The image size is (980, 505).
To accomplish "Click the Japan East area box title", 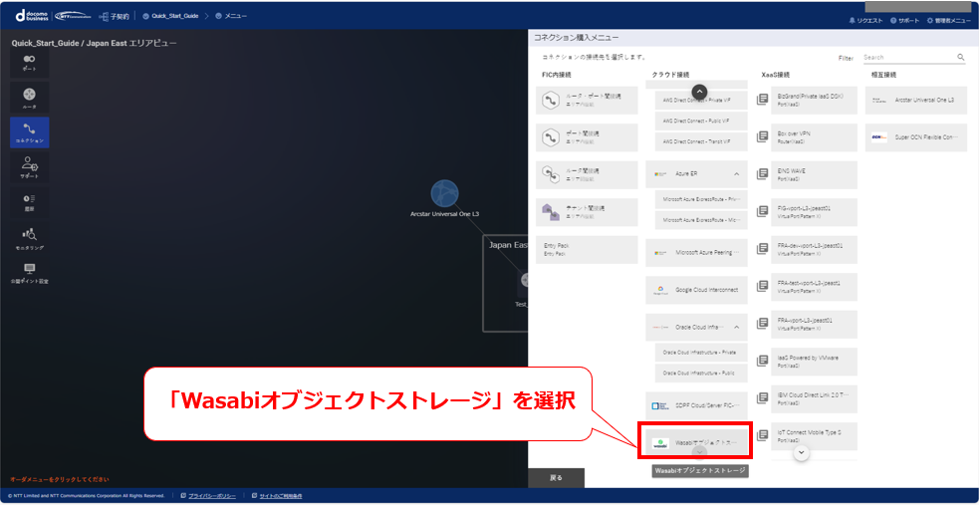I will pyautogui.click(x=508, y=246).
